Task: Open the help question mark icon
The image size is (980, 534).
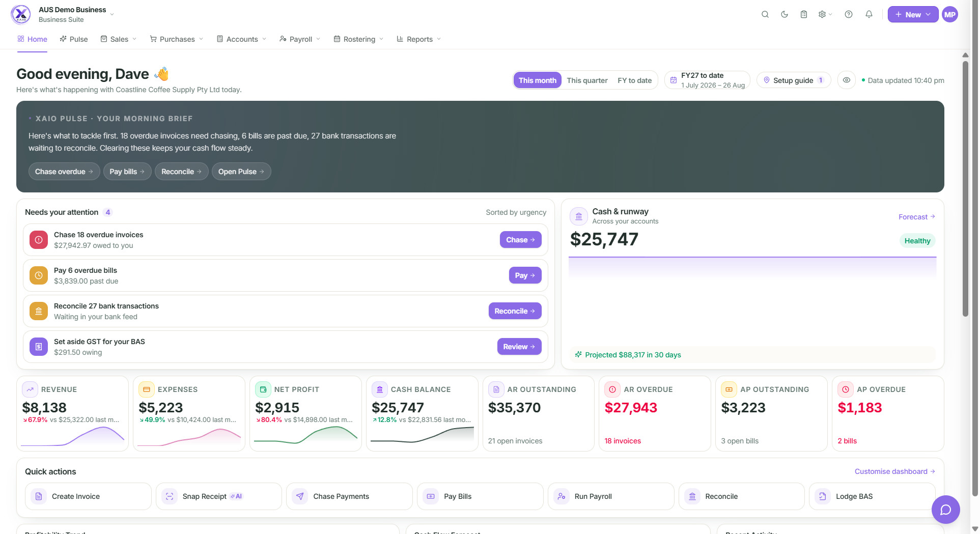Action: [x=849, y=15]
